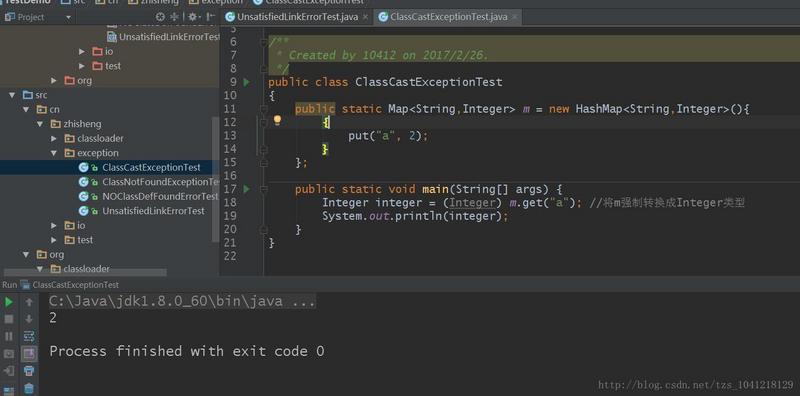Rerun ClassCastExceptionTest with green play icon
Screen dimensions: 800x396
click(9, 302)
